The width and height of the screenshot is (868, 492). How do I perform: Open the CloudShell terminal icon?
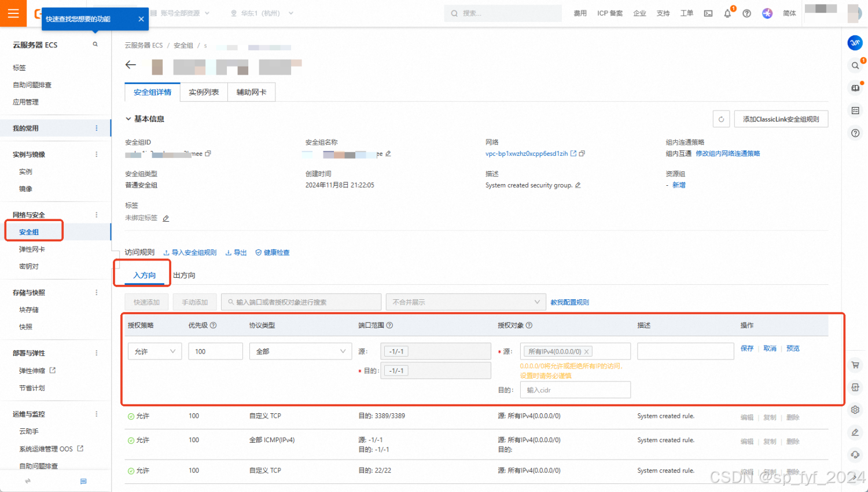[x=708, y=13]
